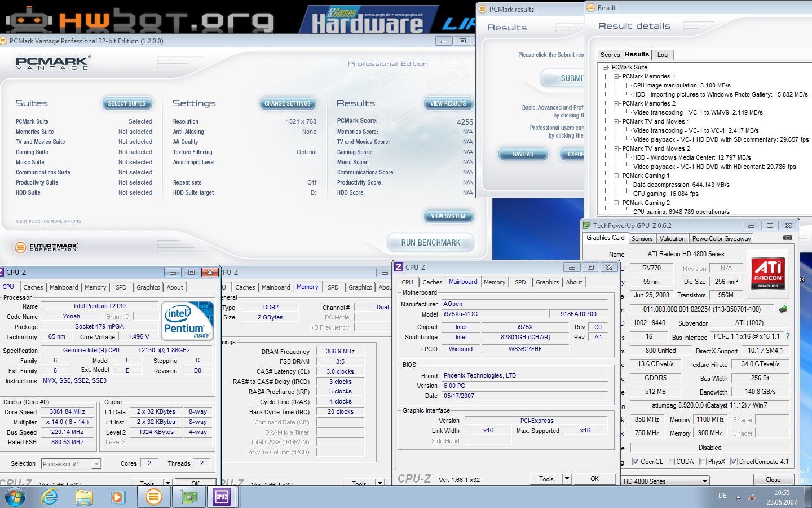Click the CHANGE SETTINGS button
Image resolution: width=812 pixels, height=508 pixels.
tap(288, 103)
